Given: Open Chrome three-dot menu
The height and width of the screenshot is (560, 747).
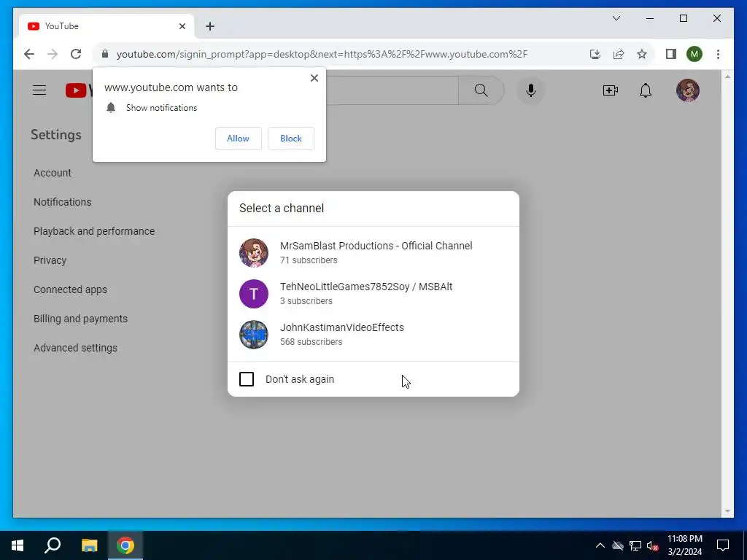Looking at the screenshot, I should [718, 54].
